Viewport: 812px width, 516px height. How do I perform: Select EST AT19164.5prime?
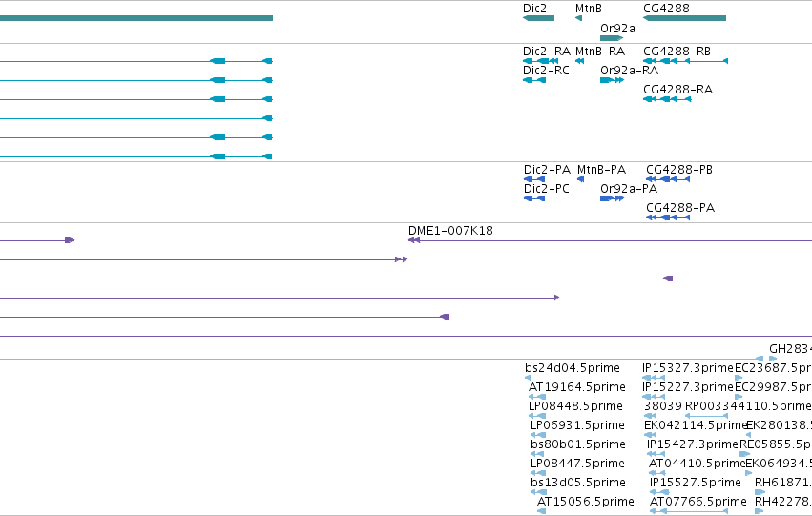[x=577, y=387]
